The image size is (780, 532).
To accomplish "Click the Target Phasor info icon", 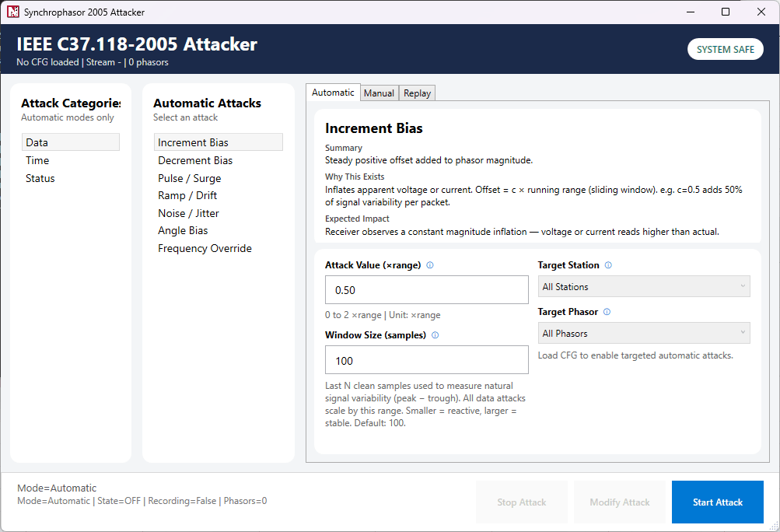I will [607, 312].
